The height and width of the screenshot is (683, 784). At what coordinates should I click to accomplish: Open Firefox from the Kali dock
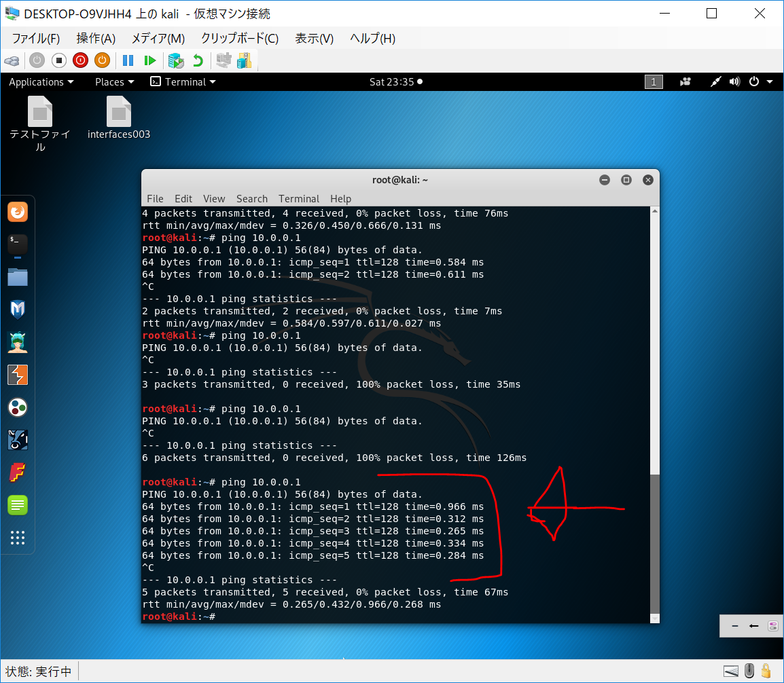(x=18, y=213)
